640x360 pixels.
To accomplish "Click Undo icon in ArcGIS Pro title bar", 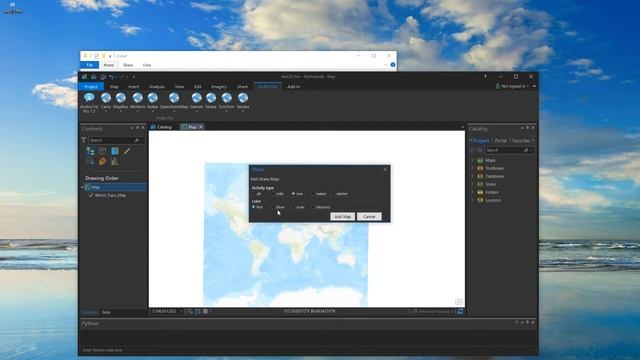I will [111, 77].
